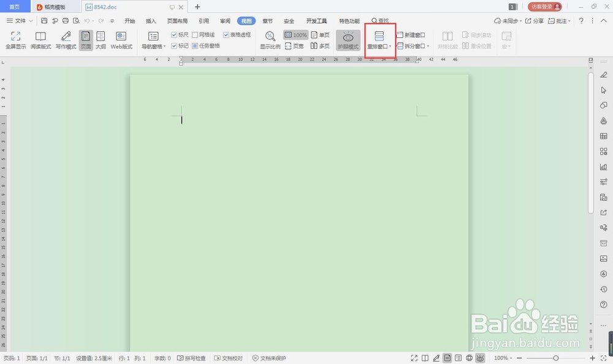Screen dimensions: 613x364
Task: Select the 全屏显示 full screen view
Action: point(15,40)
